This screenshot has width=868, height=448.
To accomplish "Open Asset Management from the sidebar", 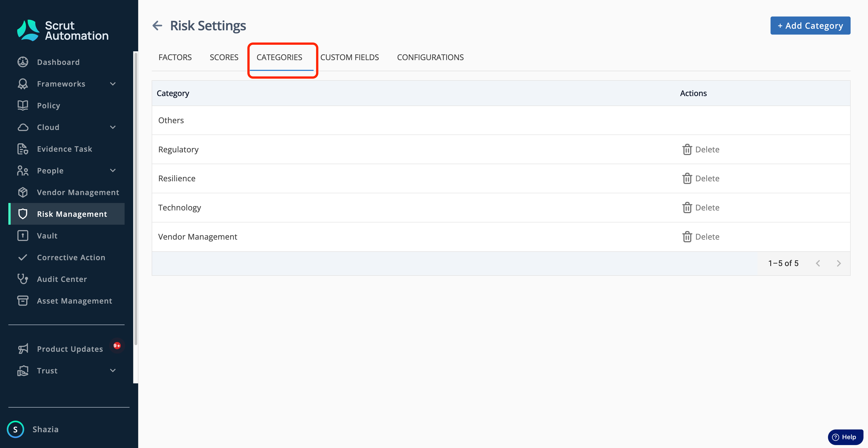I will (x=66, y=301).
